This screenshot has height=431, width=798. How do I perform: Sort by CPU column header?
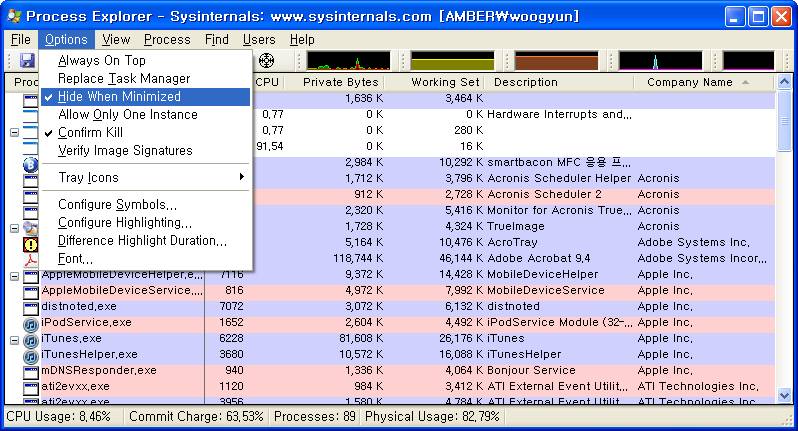click(268, 82)
